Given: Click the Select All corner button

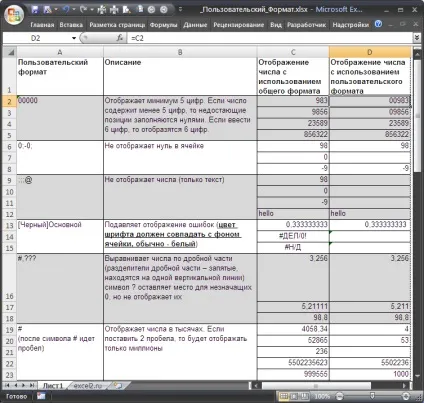Looking at the screenshot, I should tap(10, 52).
